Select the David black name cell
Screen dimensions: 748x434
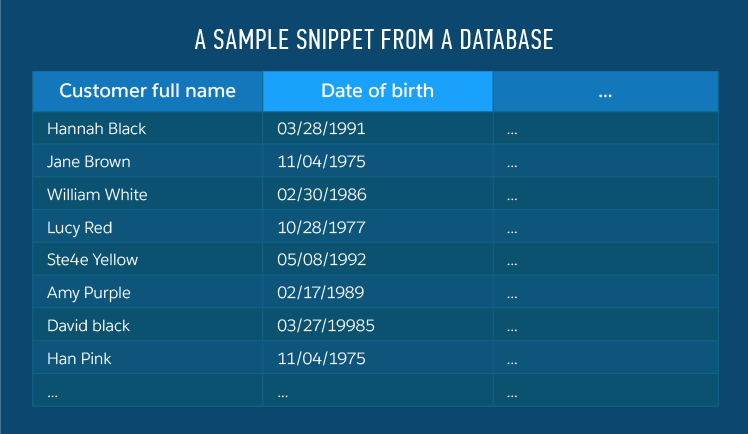pos(89,326)
